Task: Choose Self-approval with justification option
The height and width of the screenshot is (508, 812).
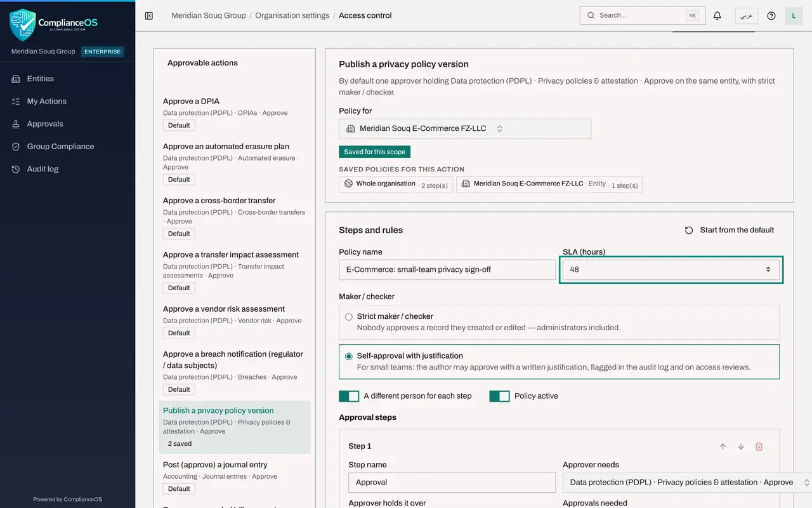Action: click(x=559, y=362)
